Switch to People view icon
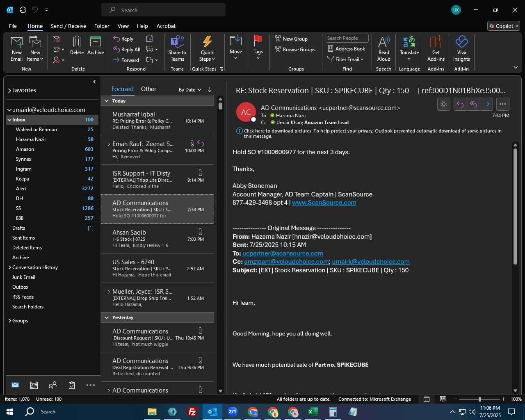This screenshot has width=525, height=420. 52,385
